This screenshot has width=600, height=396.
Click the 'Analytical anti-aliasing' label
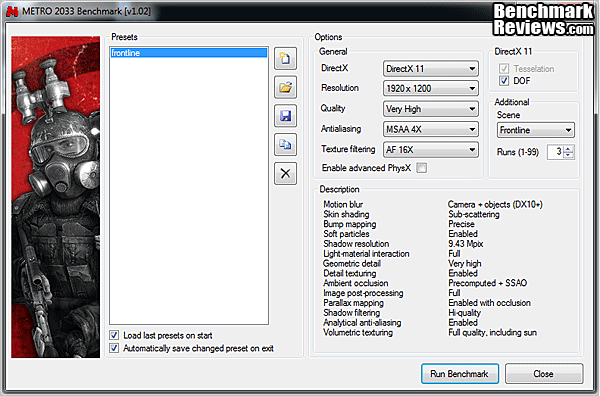coord(362,323)
